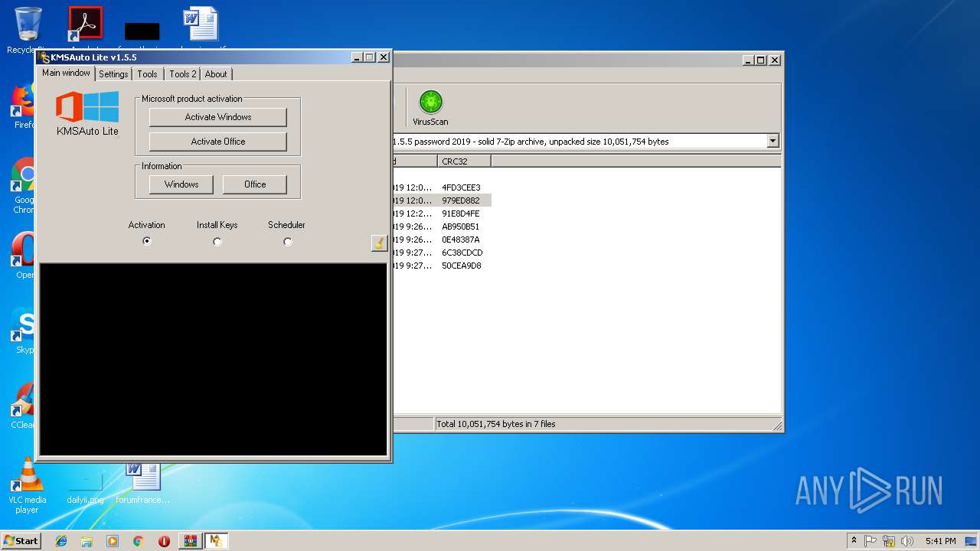Select the forumfrance Word document on desktop
980x551 pixels.
[x=143, y=484]
